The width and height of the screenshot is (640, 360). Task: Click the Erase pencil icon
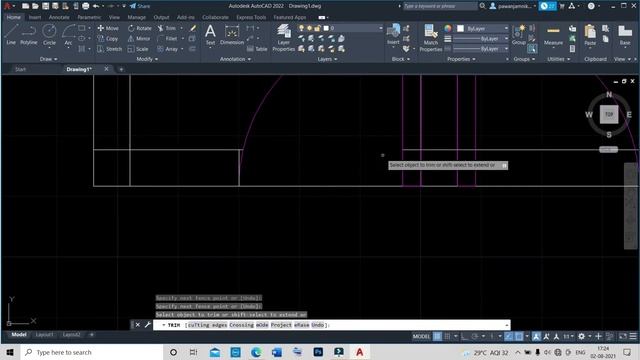193,28
